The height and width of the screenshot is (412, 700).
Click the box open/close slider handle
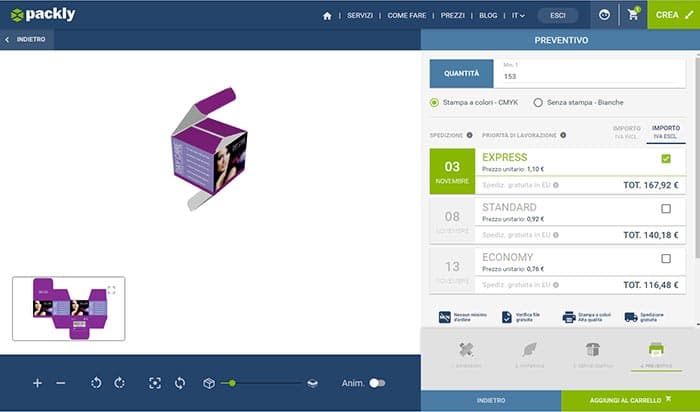(232, 383)
